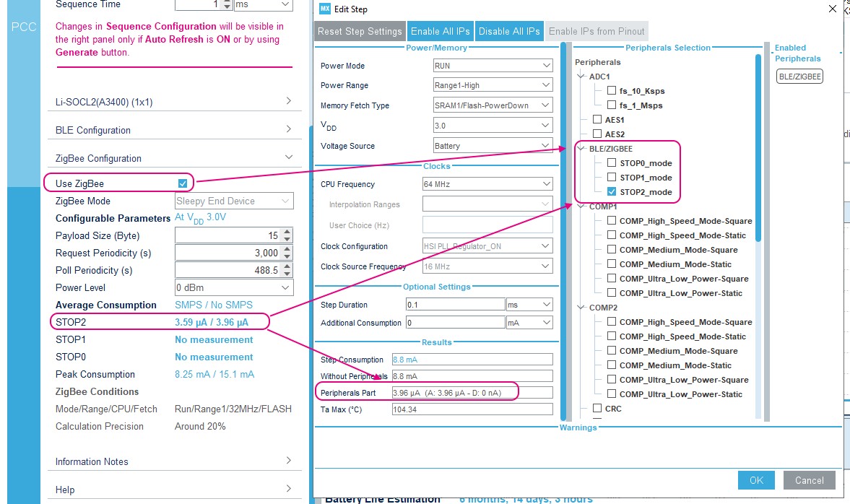Click the Additional Consumption value field
The width and height of the screenshot is (850, 504).
pyautogui.click(x=456, y=323)
